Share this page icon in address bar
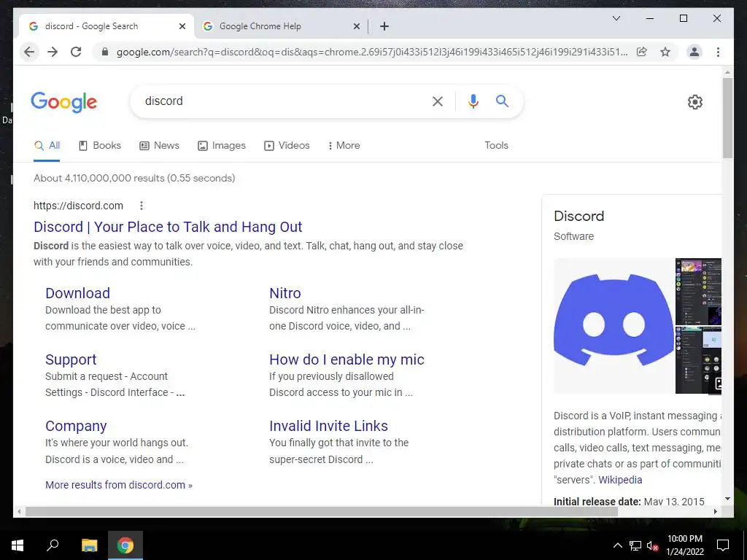 [642, 52]
